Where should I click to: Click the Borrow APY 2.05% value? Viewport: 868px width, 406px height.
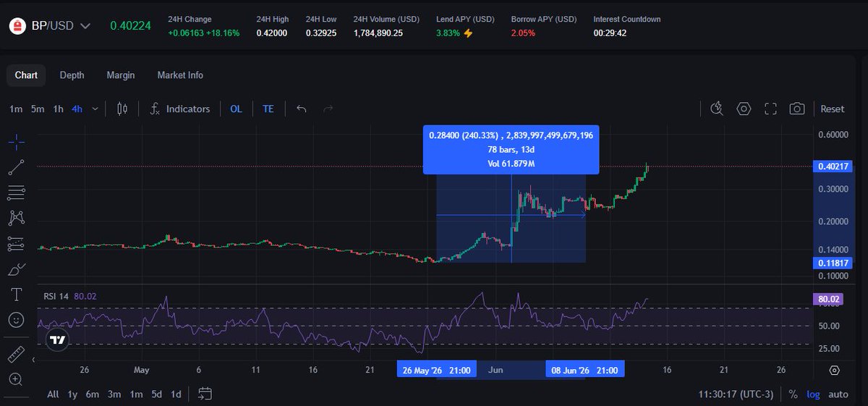523,33
